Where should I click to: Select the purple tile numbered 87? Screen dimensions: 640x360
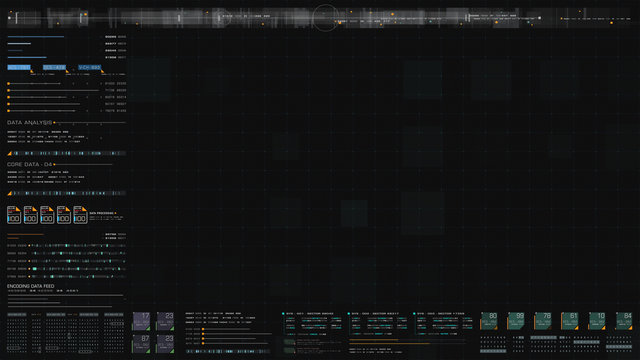[141, 344]
